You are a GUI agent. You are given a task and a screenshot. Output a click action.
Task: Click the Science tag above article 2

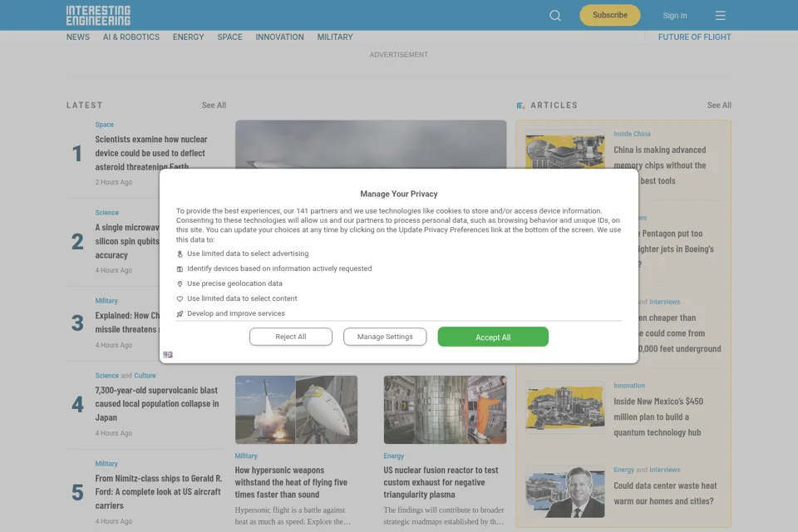click(107, 213)
